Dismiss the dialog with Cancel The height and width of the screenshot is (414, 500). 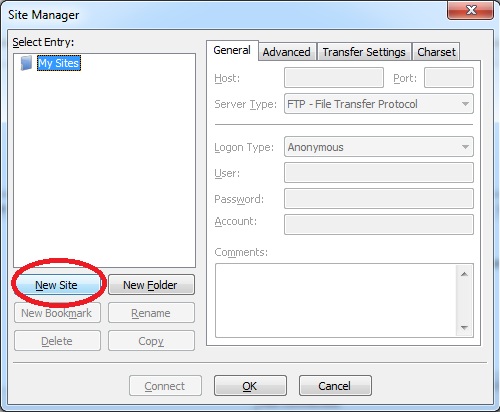[x=335, y=386]
